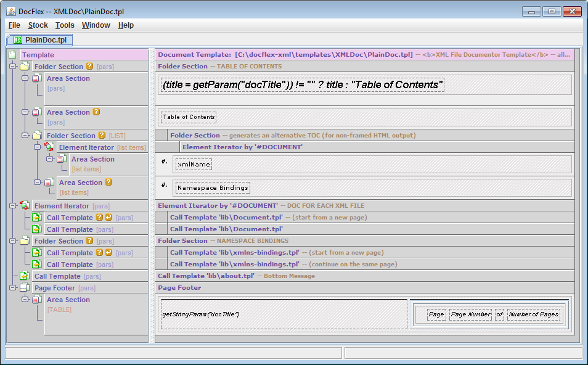Viewport: 588px width, 365px height.
Task: Click the Call Template icon directly above Page Footer
Action: [x=25, y=276]
